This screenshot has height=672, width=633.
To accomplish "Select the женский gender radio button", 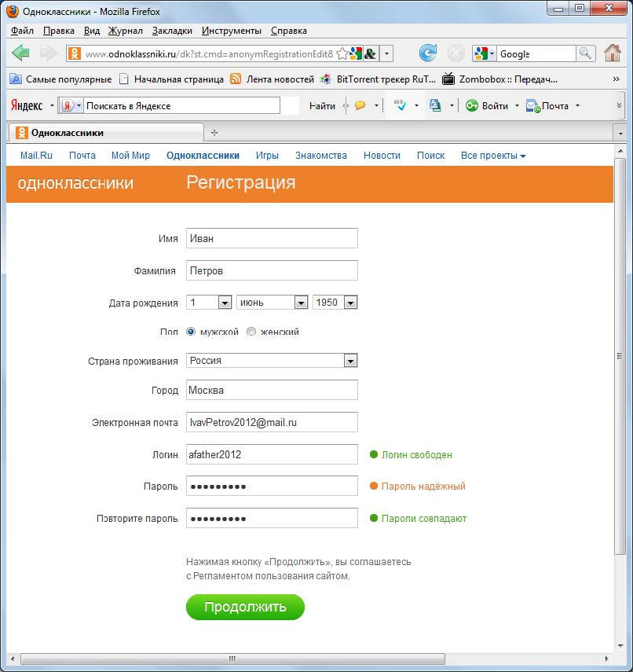I will 251,332.
